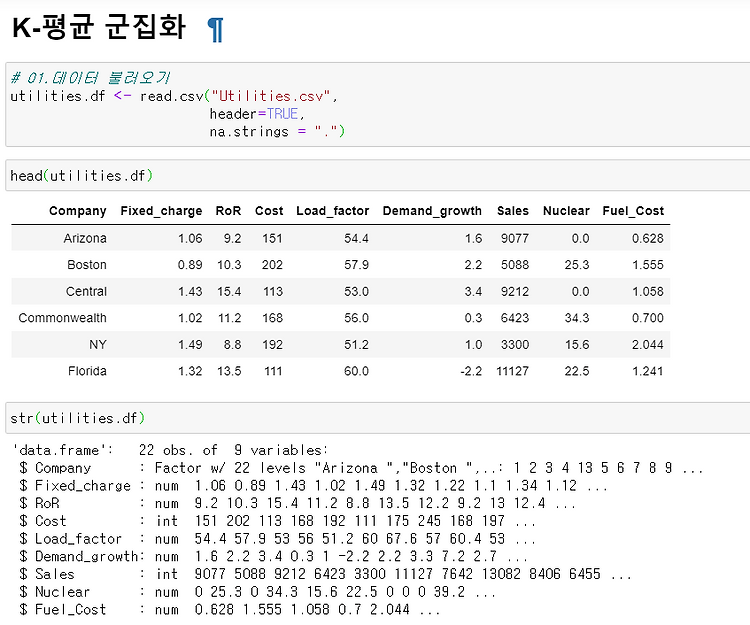Click the header=TRUE argument line
This screenshot has height=625, width=750.
(x=257, y=114)
